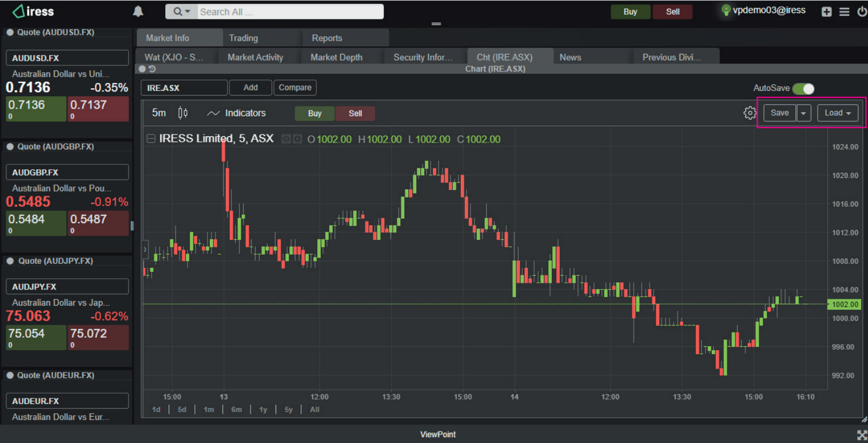Open the notifications bell

pos(138,11)
